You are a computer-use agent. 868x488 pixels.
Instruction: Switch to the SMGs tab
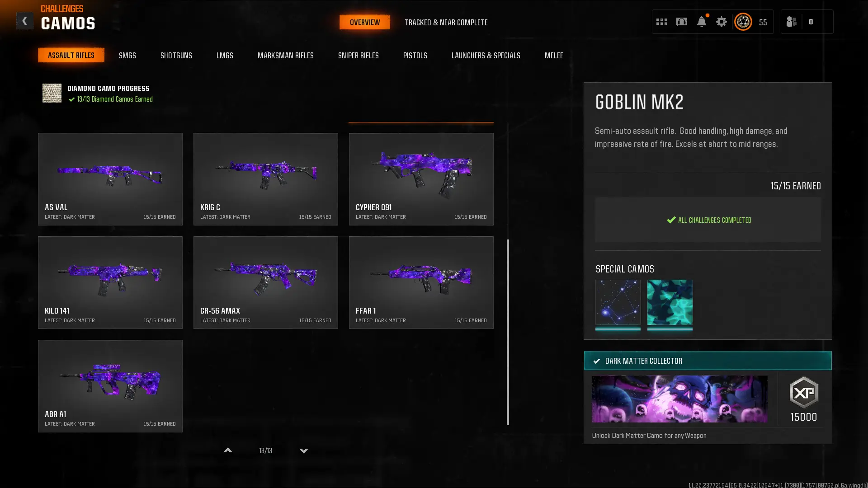coord(127,56)
